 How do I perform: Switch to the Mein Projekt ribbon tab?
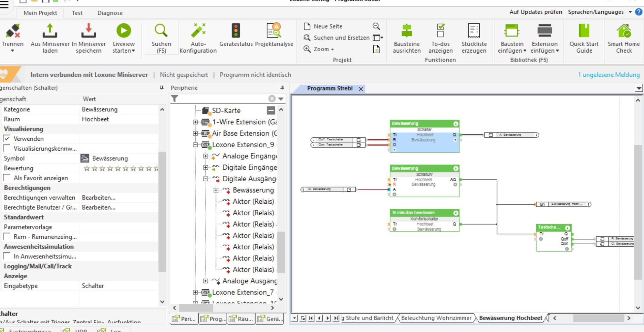(x=40, y=13)
